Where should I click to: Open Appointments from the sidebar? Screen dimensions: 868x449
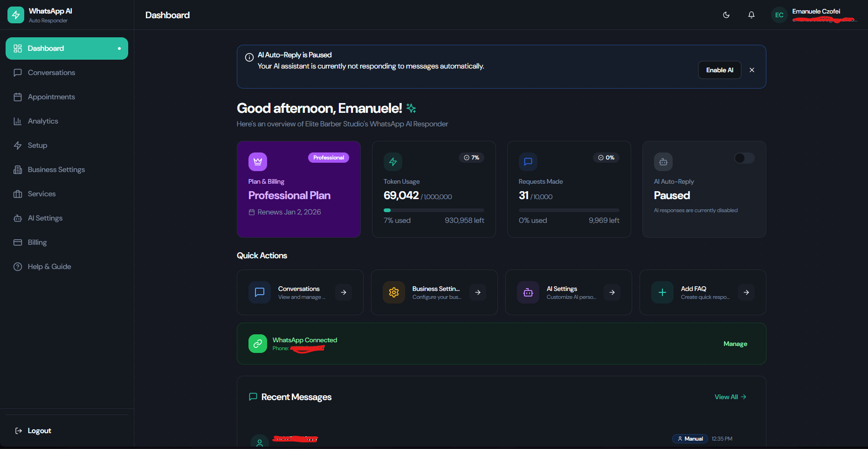[x=67, y=97]
